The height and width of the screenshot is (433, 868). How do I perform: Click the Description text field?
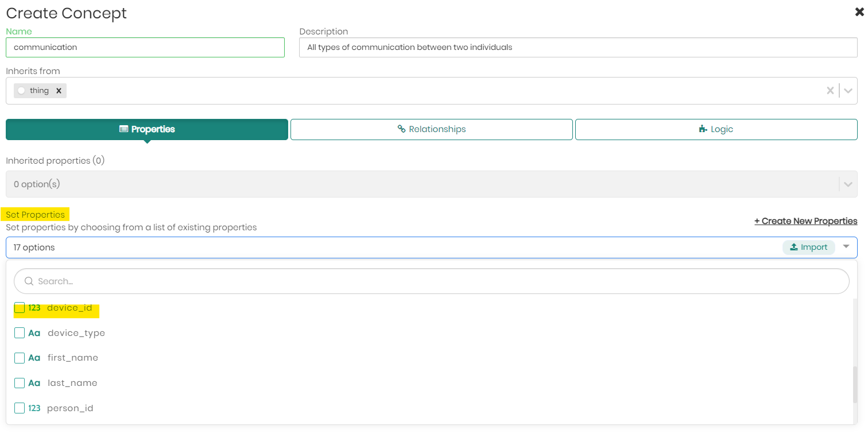(x=578, y=48)
